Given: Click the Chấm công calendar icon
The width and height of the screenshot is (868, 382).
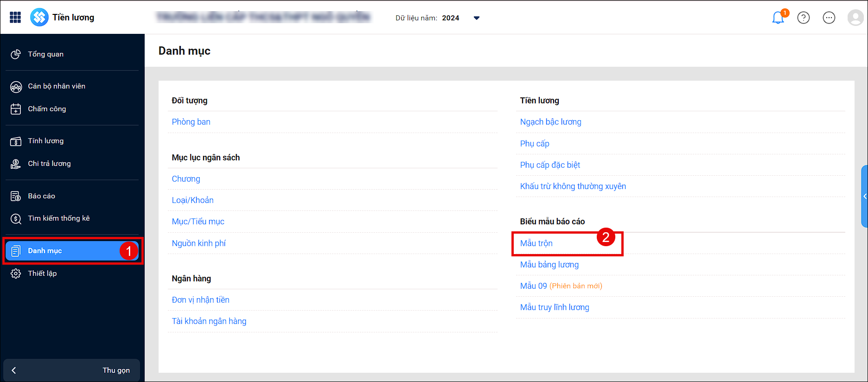Looking at the screenshot, I should [x=16, y=109].
